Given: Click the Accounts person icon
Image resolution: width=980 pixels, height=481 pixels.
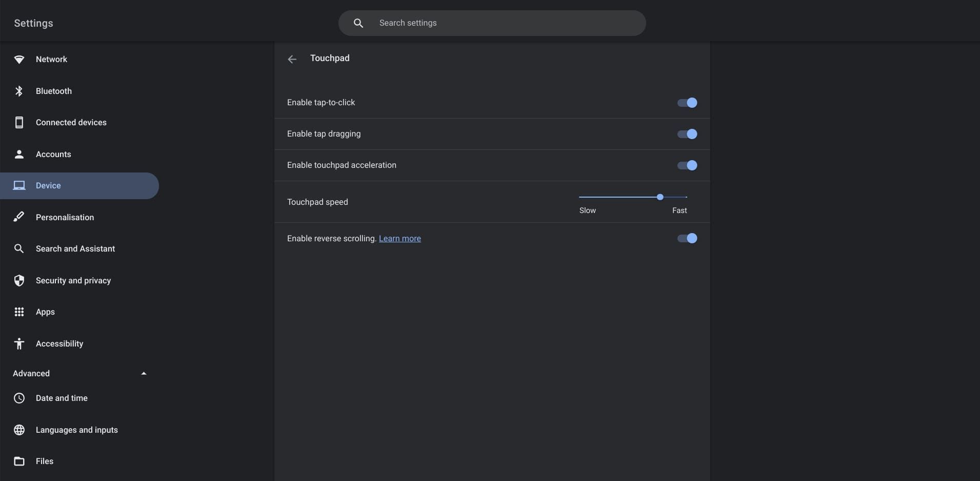Looking at the screenshot, I should pyautogui.click(x=19, y=154).
